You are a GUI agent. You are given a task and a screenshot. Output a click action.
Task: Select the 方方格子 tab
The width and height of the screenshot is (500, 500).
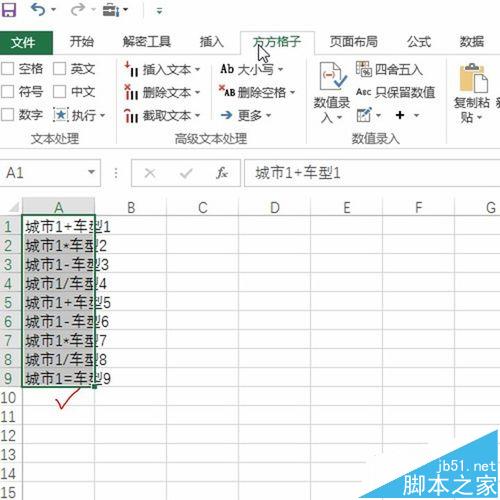click(x=277, y=42)
